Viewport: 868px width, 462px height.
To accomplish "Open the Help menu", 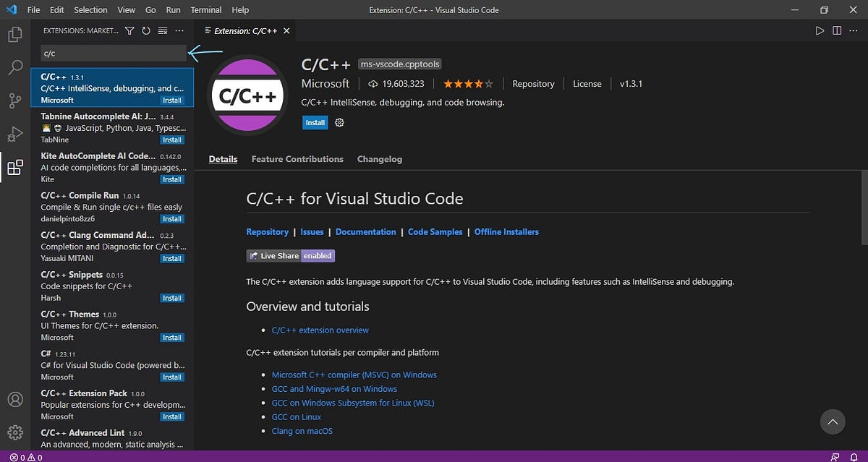I will coord(240,10).
